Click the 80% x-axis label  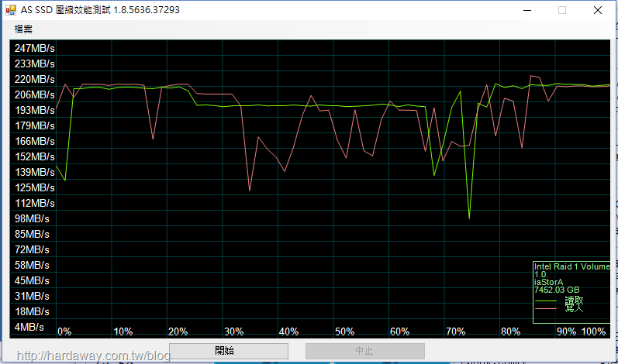pyautogui.click(x=511, y=331)
